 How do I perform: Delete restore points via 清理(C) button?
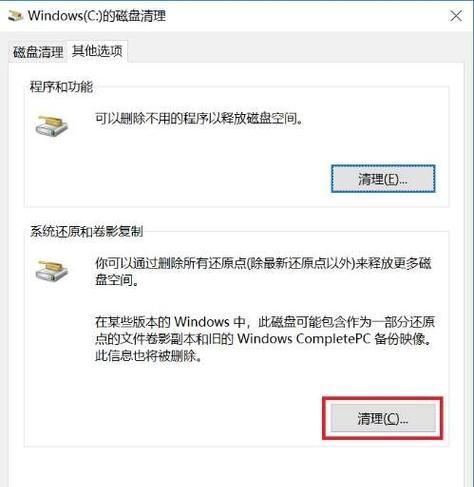(x=383, y=418)
